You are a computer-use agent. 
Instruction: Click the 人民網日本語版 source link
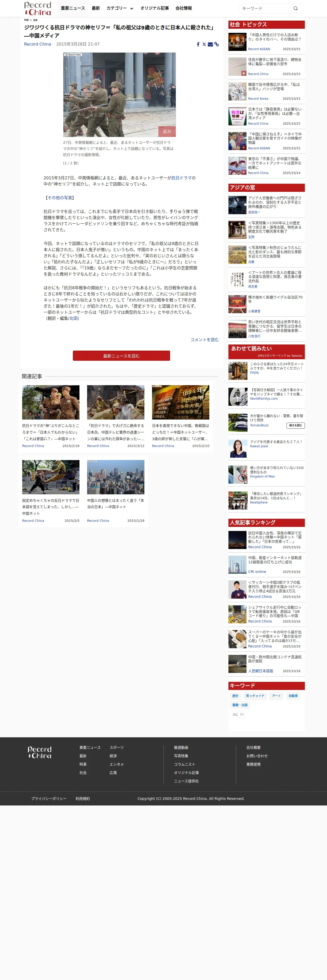260,671
